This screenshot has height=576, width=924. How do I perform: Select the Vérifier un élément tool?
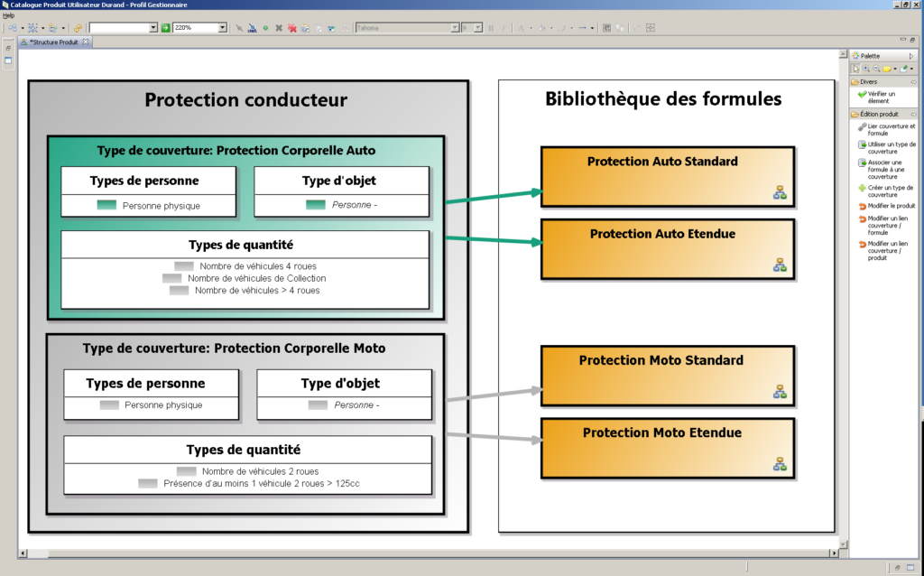[x=882, y=95]
